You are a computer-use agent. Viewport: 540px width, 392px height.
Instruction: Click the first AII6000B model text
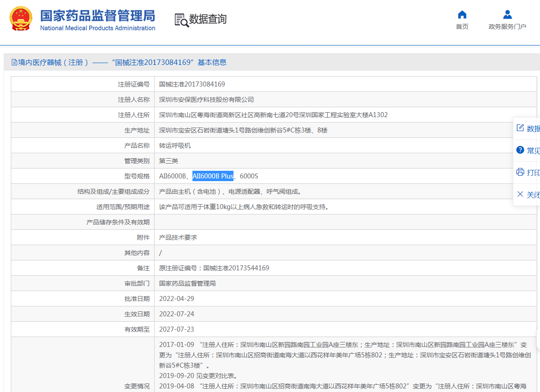coord(172,176)
